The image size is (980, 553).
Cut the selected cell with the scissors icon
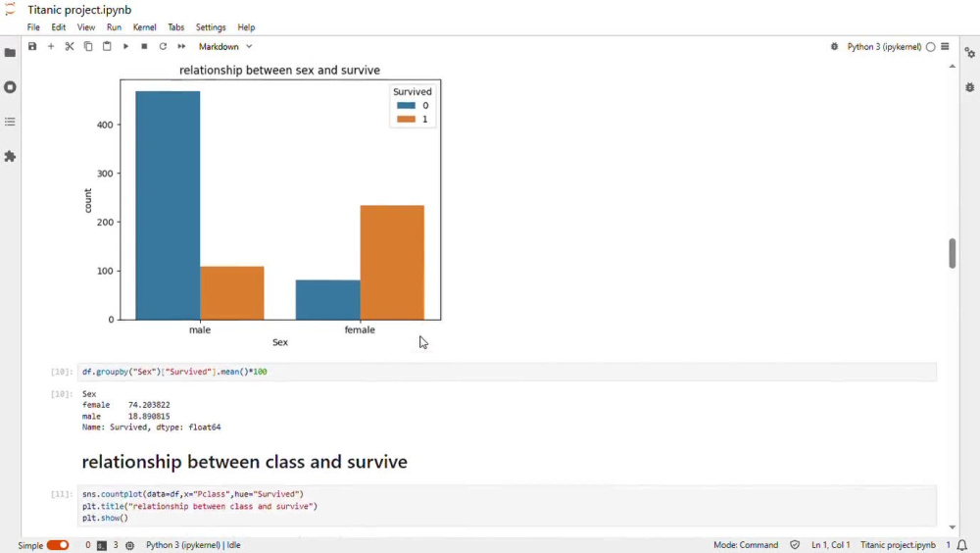coord(70,46)
